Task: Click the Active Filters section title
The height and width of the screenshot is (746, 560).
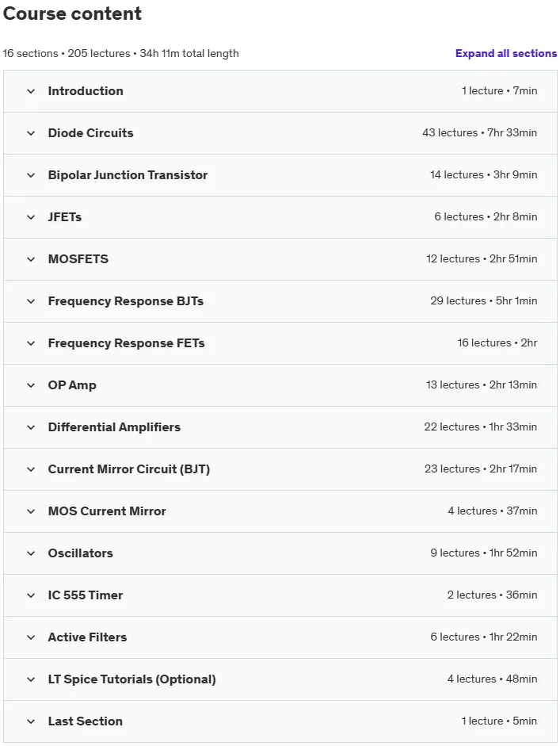Action: (x=87, y=637)
